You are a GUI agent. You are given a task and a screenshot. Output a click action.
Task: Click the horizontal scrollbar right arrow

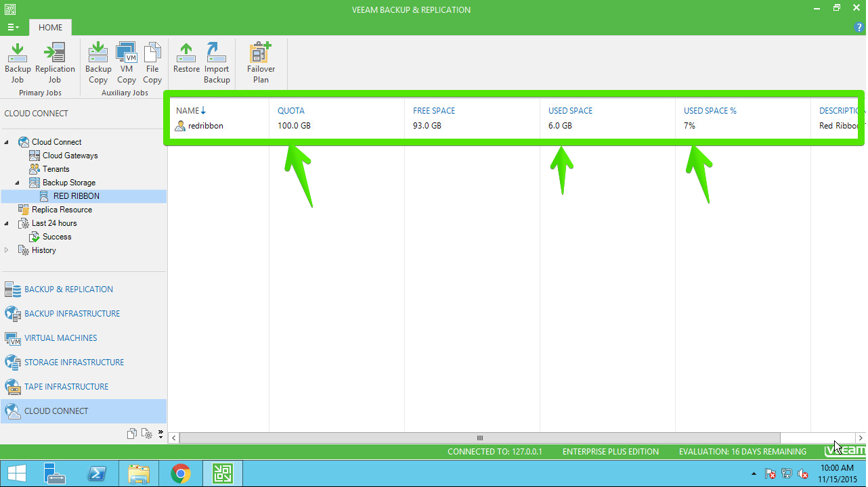pos(860,438)
